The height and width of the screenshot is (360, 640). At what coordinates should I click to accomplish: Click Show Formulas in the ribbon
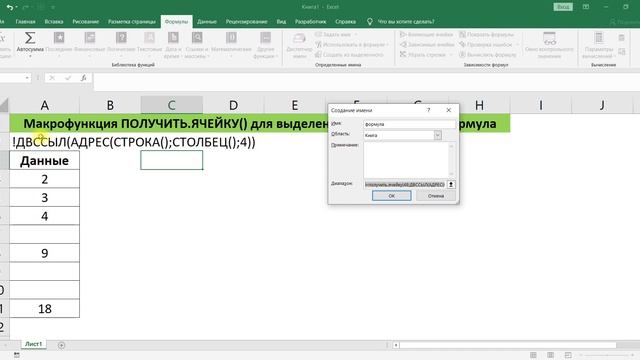(x=486, y=35)
